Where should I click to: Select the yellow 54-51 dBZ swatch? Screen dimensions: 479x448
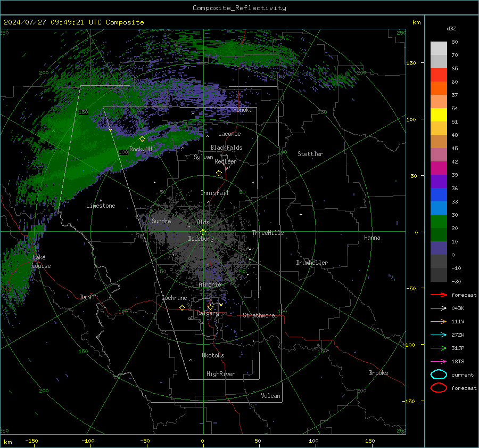(x=439, y=115)
